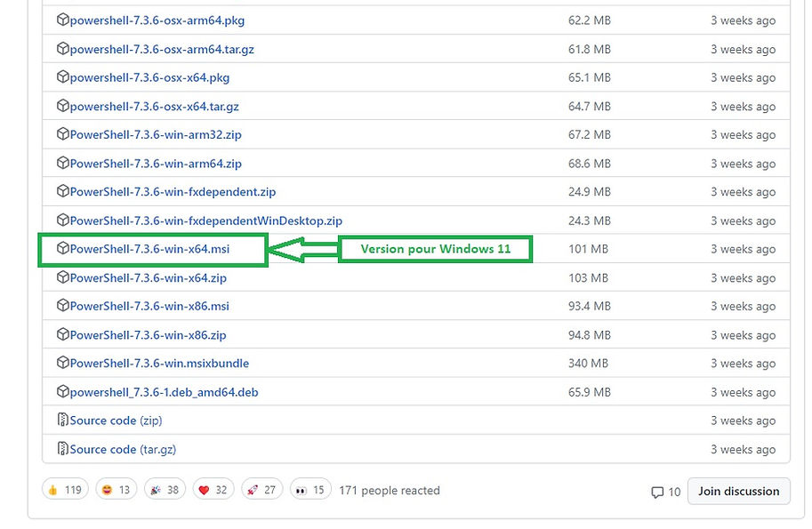The width and height of the screenshot is (812, 529).
Task: Click the '171 people reacted' text
Action: 390,491
